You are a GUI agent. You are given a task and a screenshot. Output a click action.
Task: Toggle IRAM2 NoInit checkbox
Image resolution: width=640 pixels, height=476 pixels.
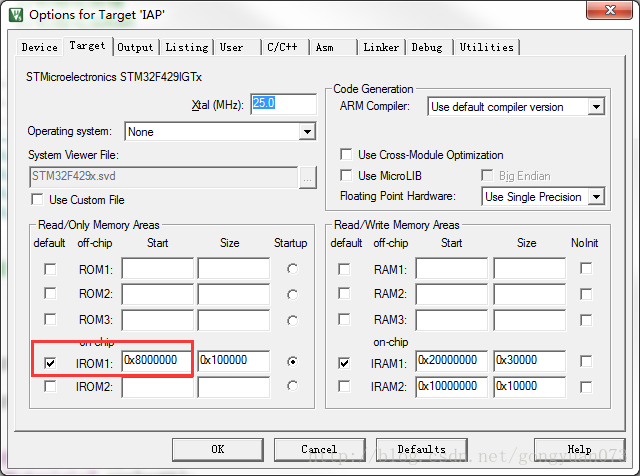pyautogui.click(x=586, y=387)
